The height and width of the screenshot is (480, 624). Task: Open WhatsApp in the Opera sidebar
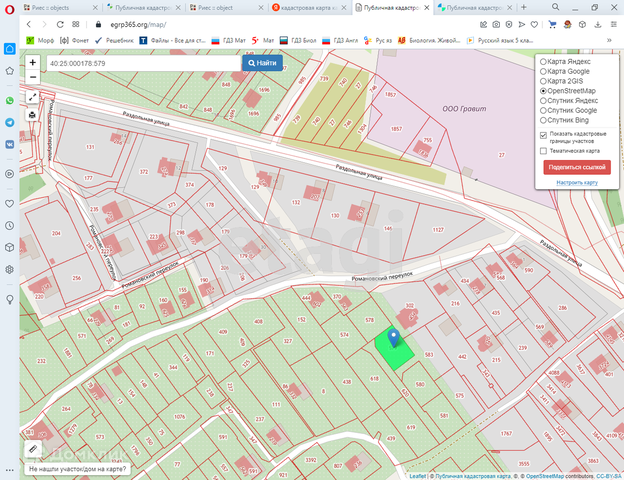pos(9,101)
